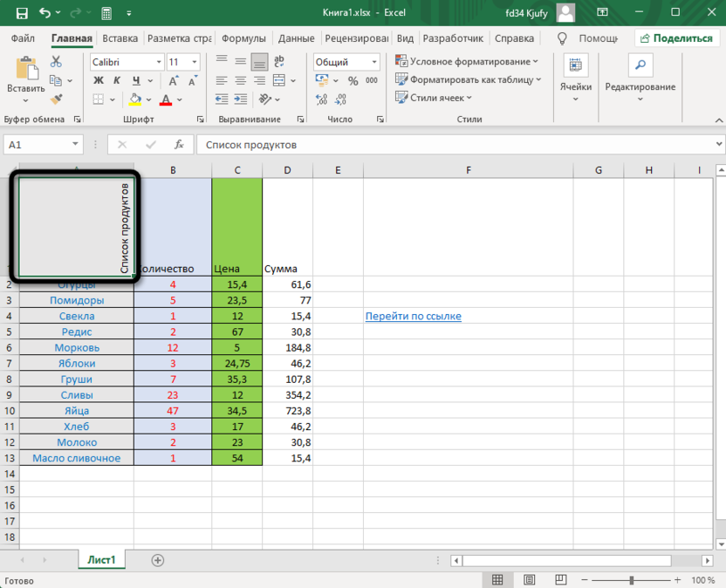Toggle Bold formatting (Ж)
This screenshot has height=588, width=726.
(x=98, y=81)
